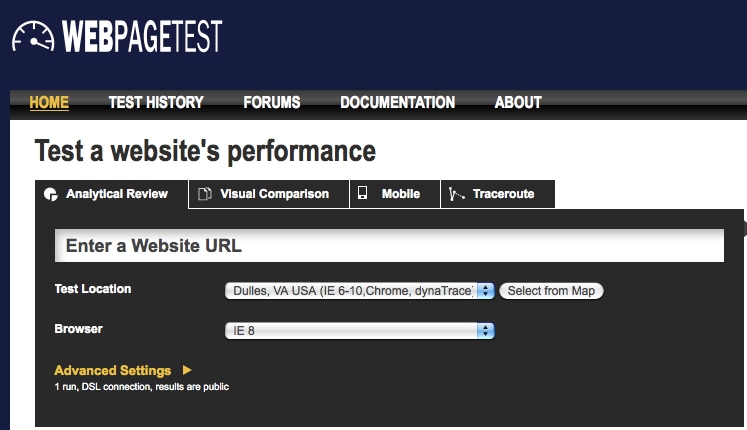747x430 pixels.
Task: Click the Advanced Settings link
Action: coord(113,370)
